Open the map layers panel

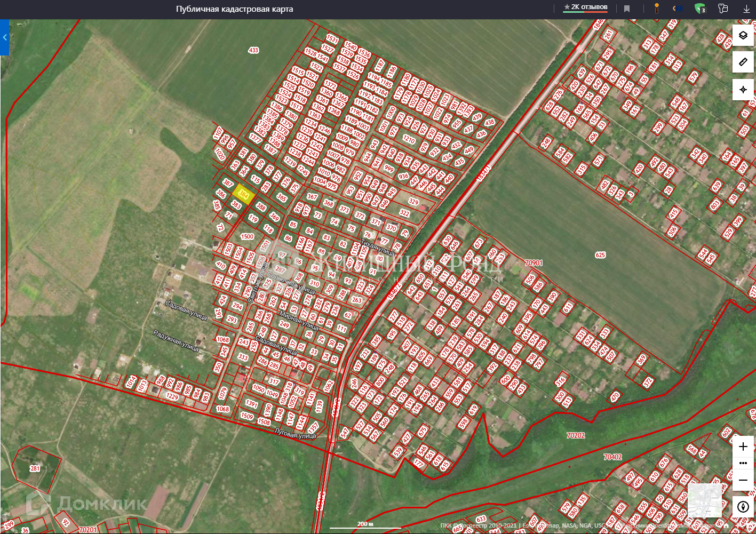click(743, 36)
